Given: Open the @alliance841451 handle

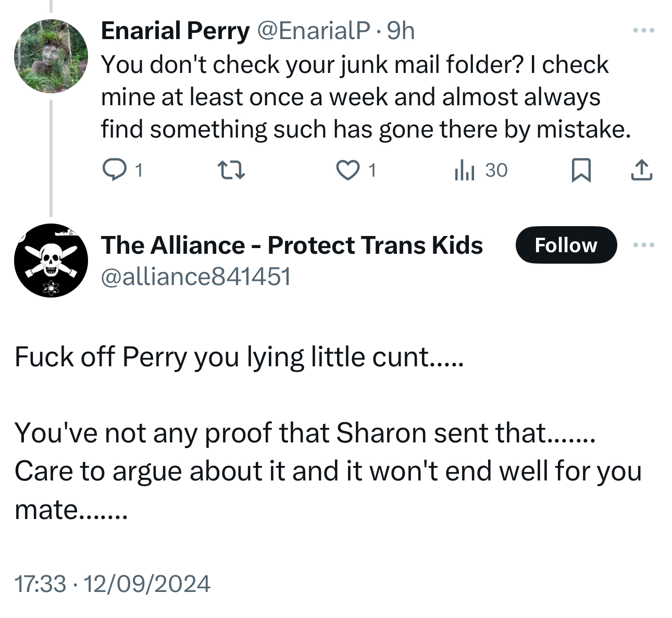Looking at the screenshot, I should 196,276.
